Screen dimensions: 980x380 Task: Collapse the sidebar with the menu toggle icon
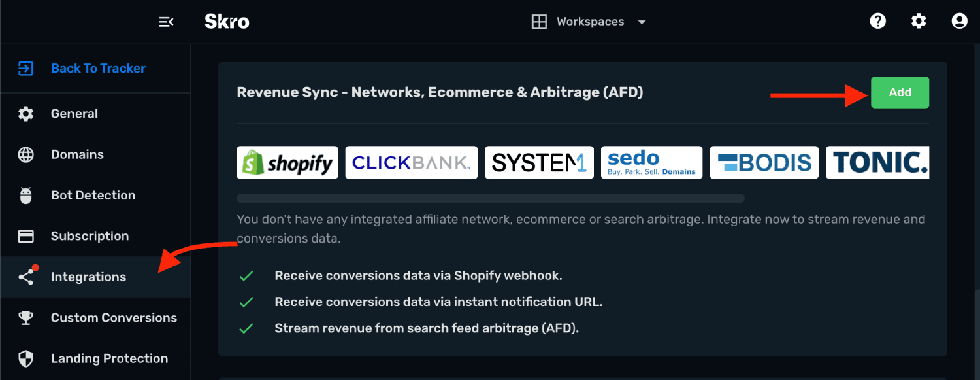(166, 22)
